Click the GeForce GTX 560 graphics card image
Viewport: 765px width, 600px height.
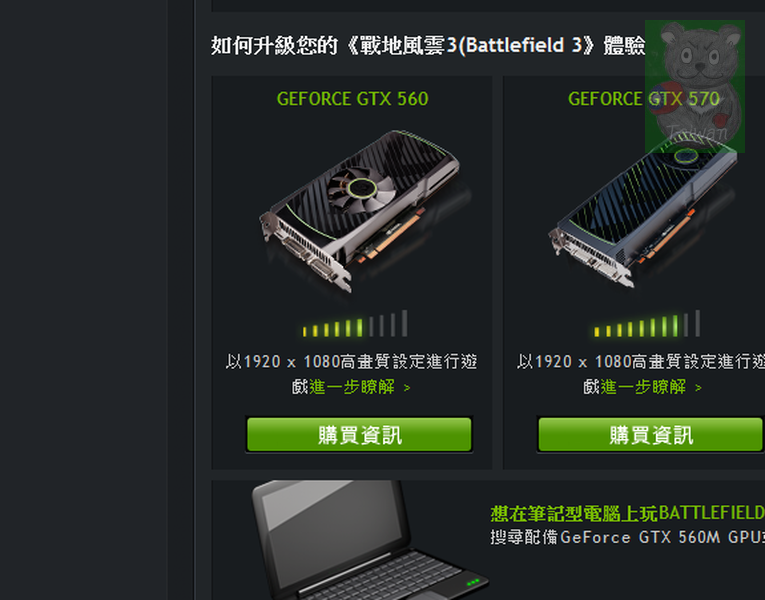[x=362, y=210]
